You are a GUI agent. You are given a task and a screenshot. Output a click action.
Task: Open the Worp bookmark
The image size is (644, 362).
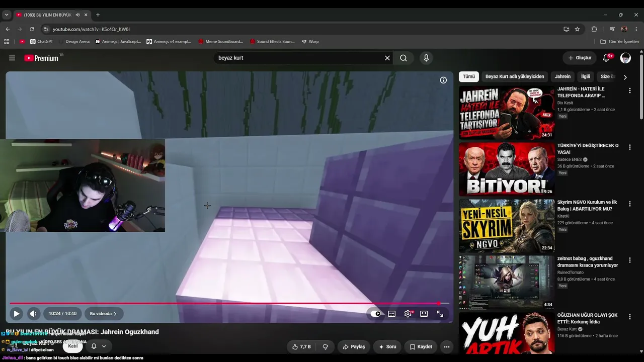point(310,42)
